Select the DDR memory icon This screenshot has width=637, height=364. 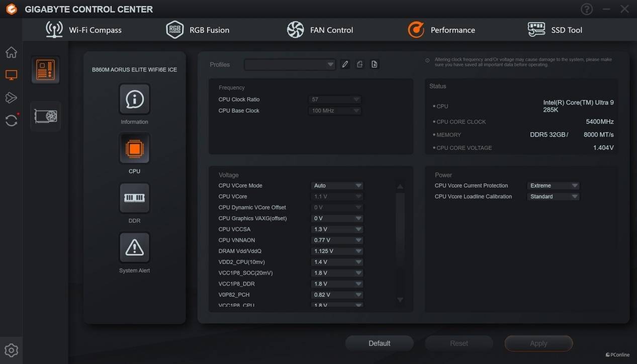point(134,198)
